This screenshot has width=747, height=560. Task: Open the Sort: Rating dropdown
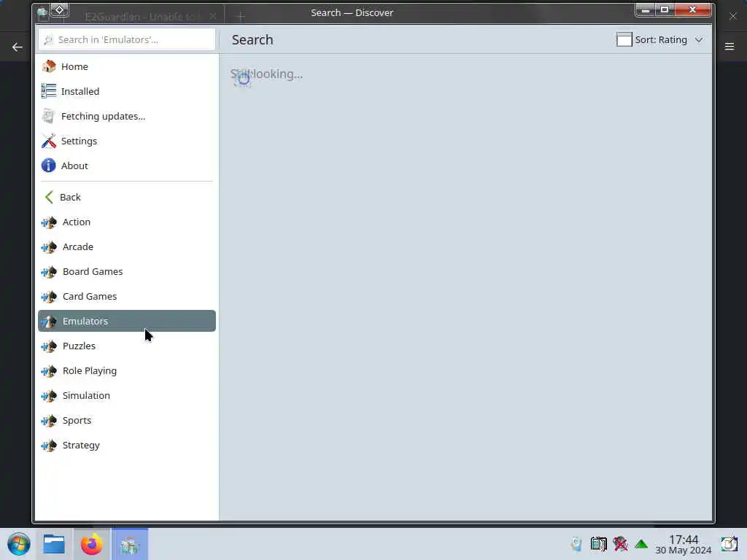tap(659, 39)
